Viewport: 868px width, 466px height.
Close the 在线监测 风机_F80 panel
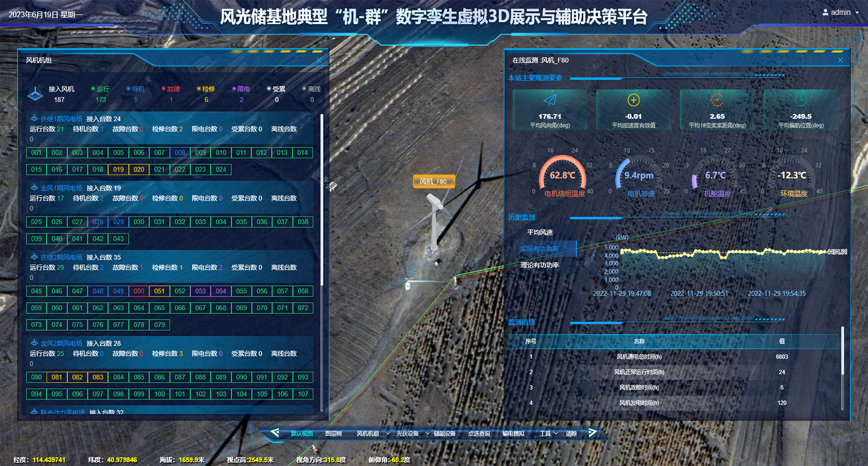click(840, 60)
